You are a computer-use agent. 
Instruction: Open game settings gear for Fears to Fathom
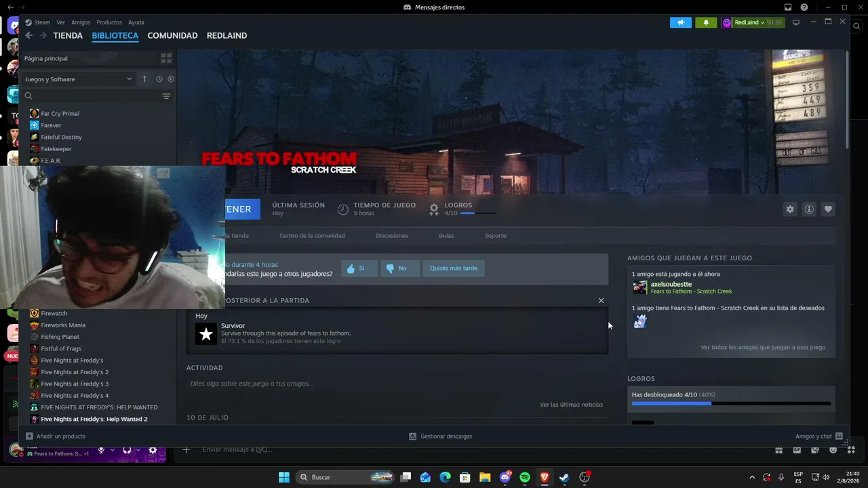tap(790, 209)
